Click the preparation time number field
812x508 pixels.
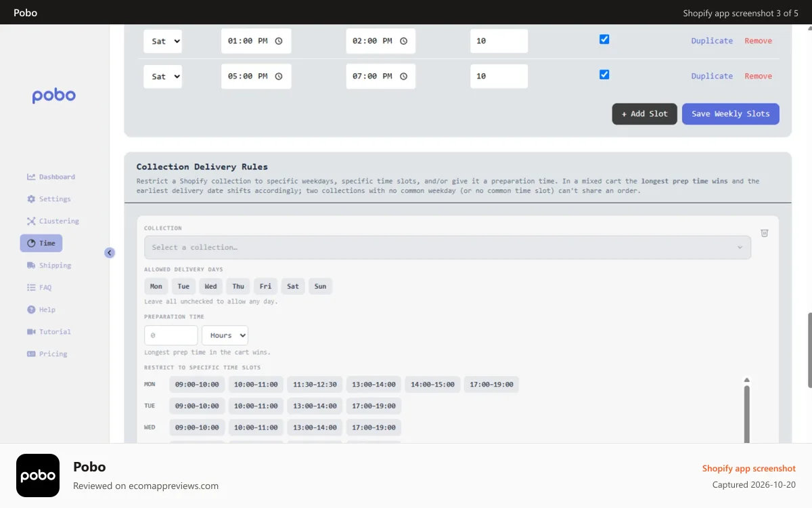coord(171,335)
